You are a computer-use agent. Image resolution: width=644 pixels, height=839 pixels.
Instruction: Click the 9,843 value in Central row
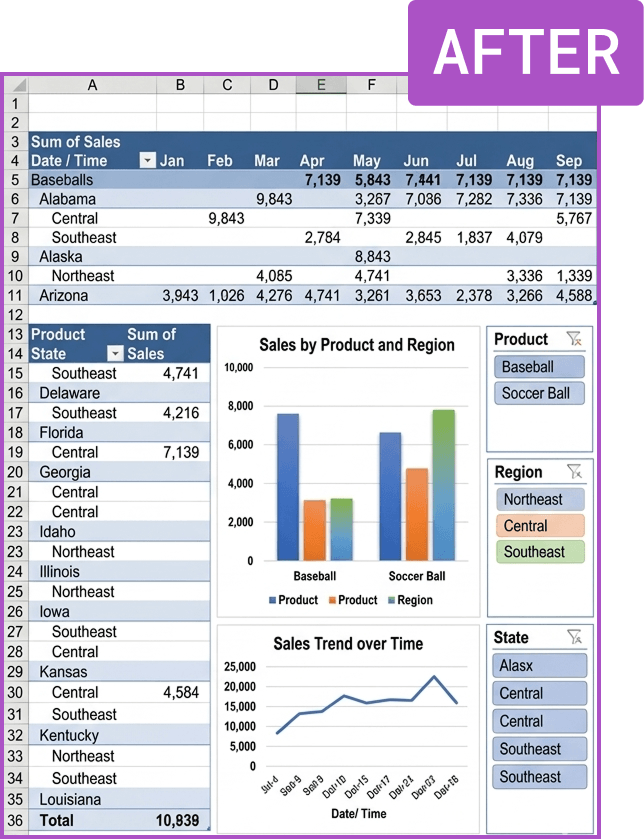coord(226,218)
